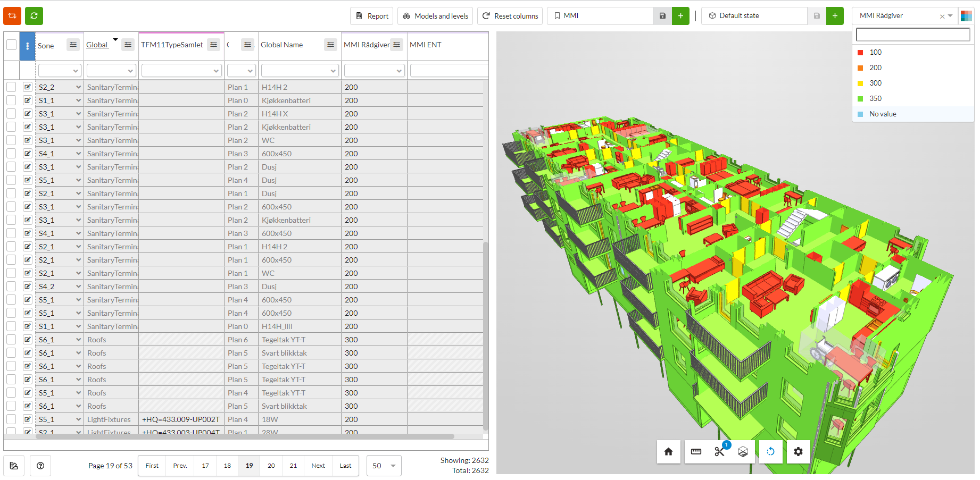Open the Sone column filter dropdown
The width and height of the screenshot is (980, 480).
point(59,71)
